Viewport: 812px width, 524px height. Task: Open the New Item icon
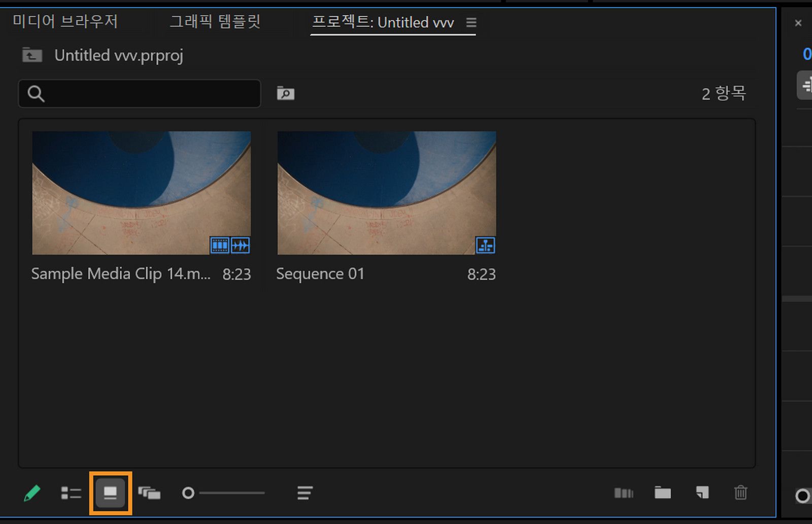(701, 493)
